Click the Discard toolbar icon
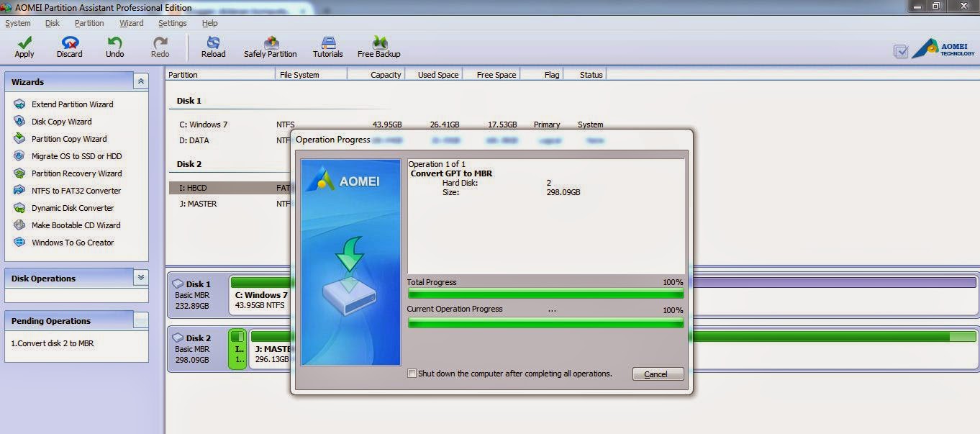 [x=70, y=42]
